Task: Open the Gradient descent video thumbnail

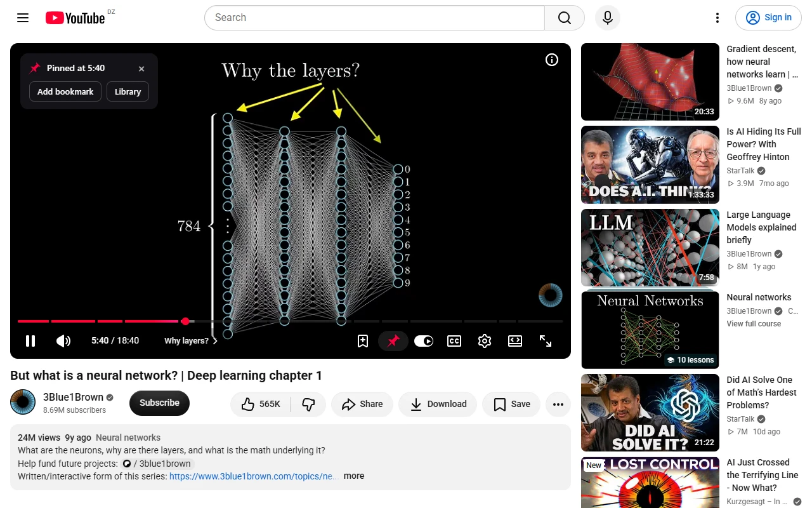Action: click(x=650, y=82)
